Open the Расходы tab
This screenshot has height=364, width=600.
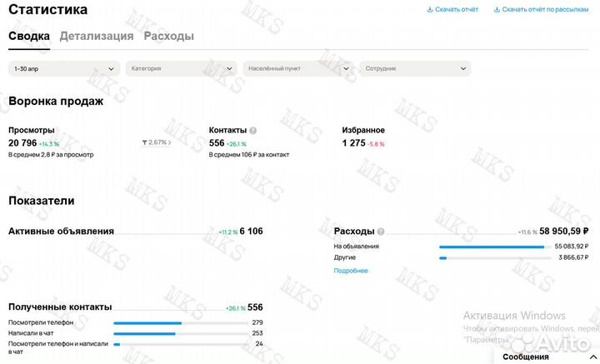point(169,37)
